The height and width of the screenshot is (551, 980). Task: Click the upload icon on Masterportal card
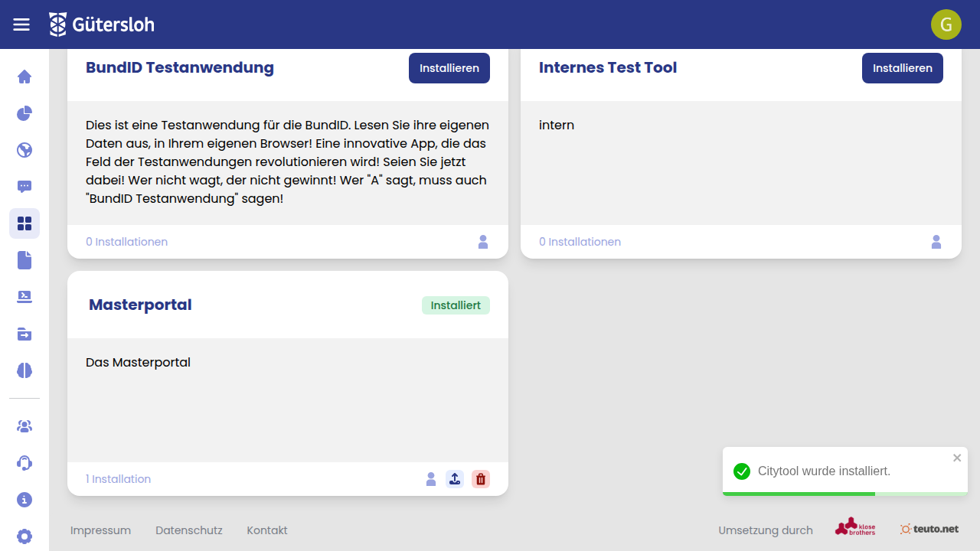tap(455, 479)
